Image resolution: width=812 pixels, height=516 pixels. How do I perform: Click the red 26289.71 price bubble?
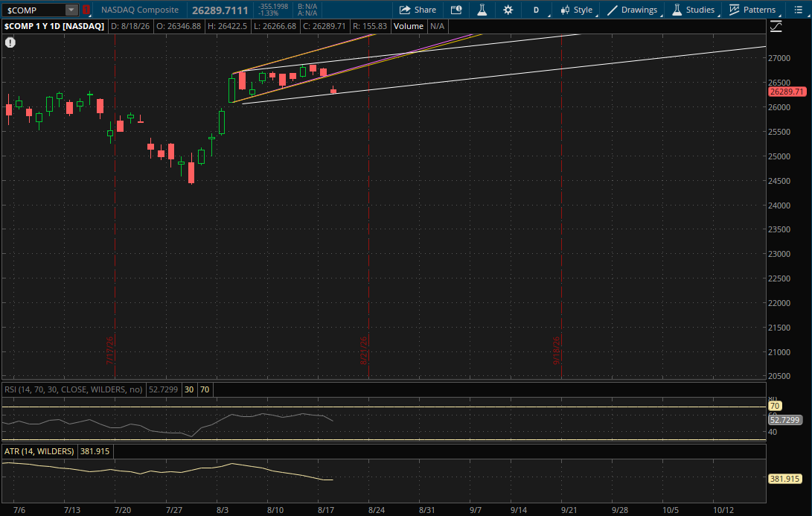(787, 91)
